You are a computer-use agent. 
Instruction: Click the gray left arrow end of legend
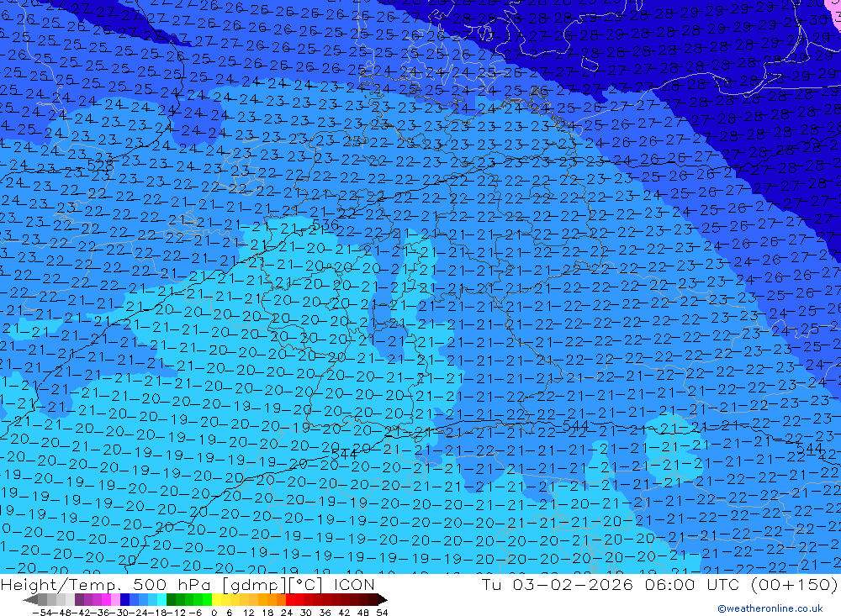(x=30, y=600)
